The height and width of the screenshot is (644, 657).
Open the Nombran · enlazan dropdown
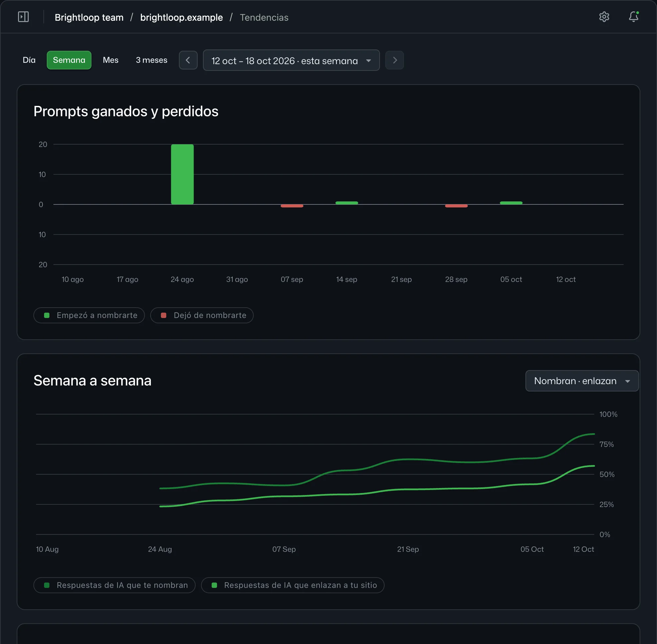(582, 381)
